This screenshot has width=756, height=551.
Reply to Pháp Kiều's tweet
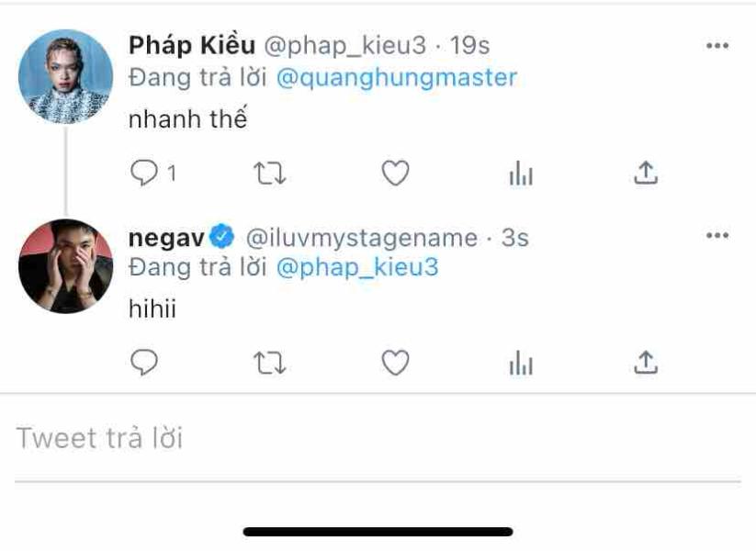point(145,173)
